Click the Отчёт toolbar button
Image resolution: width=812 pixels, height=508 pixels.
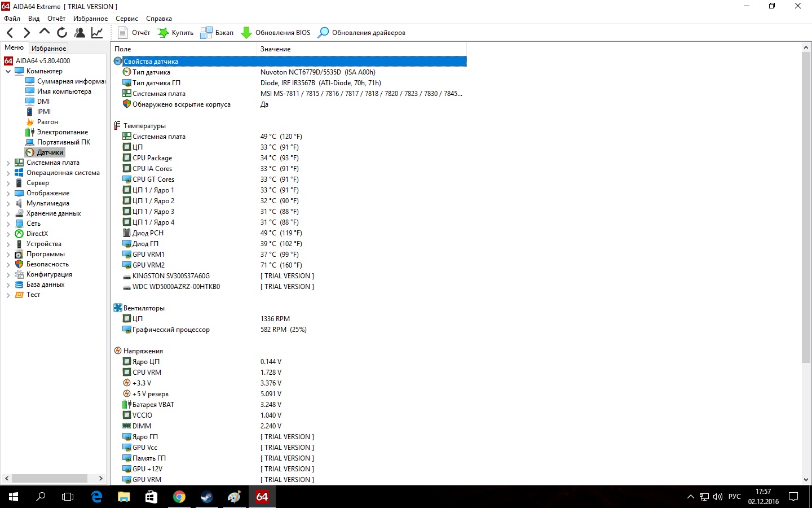(134, 33)
